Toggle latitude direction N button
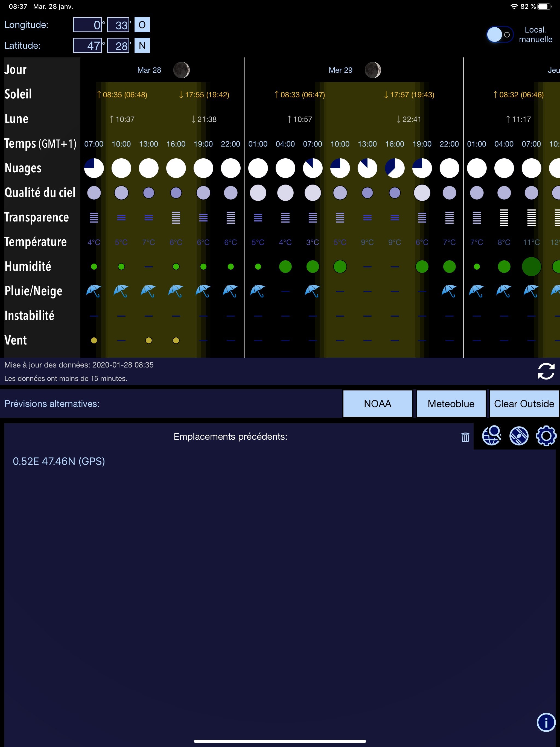 (x=142, y=46)
